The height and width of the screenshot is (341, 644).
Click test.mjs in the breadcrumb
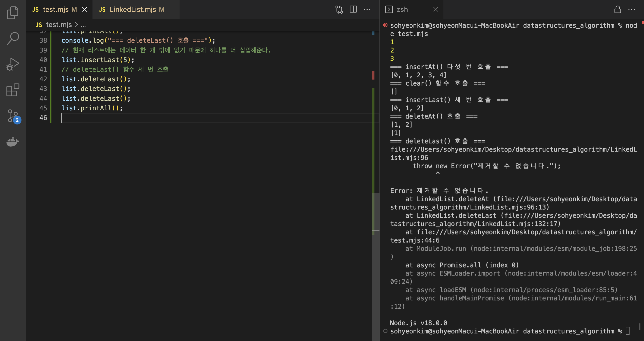[x=59, y=25]
